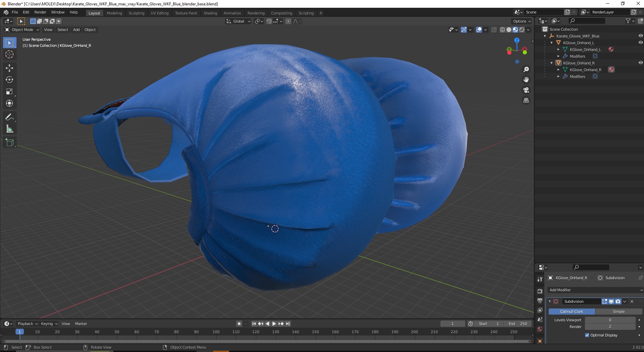The image size is (644, 352).
Task: Click the blue Z axis gizmo ball
Action: point(517,40)
